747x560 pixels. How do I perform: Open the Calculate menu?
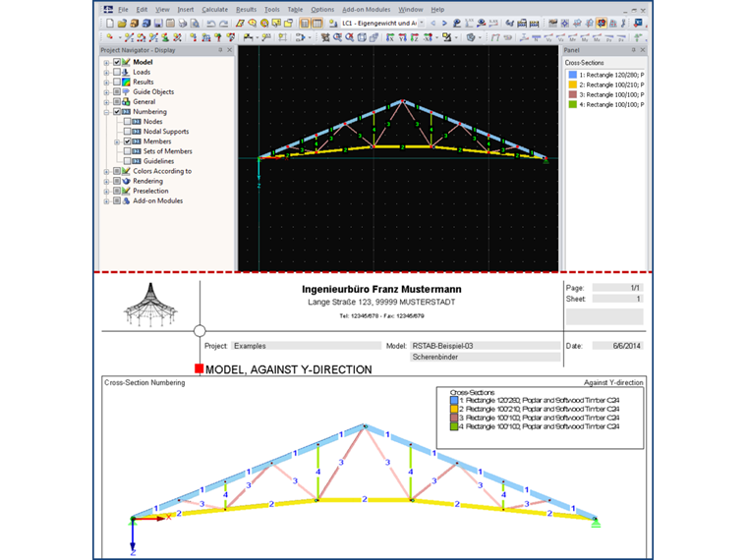coord(214,10)
